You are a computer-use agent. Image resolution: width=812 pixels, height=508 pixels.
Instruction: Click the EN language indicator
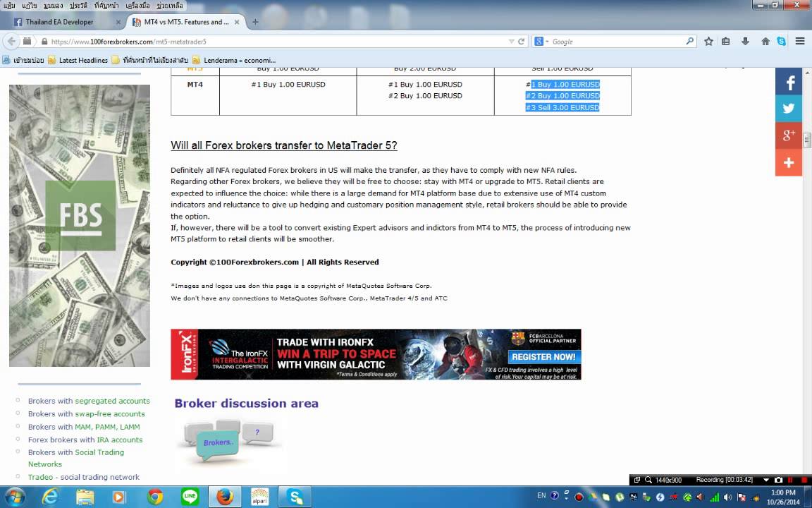[541, 495]
